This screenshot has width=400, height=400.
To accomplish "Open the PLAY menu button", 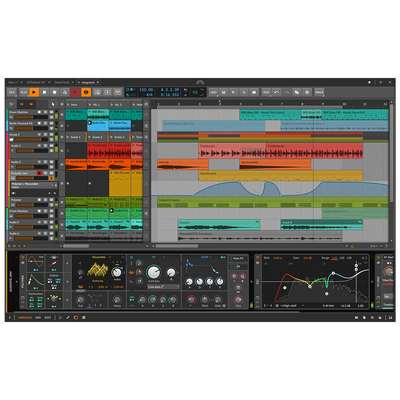I will (x=24, y=92).
